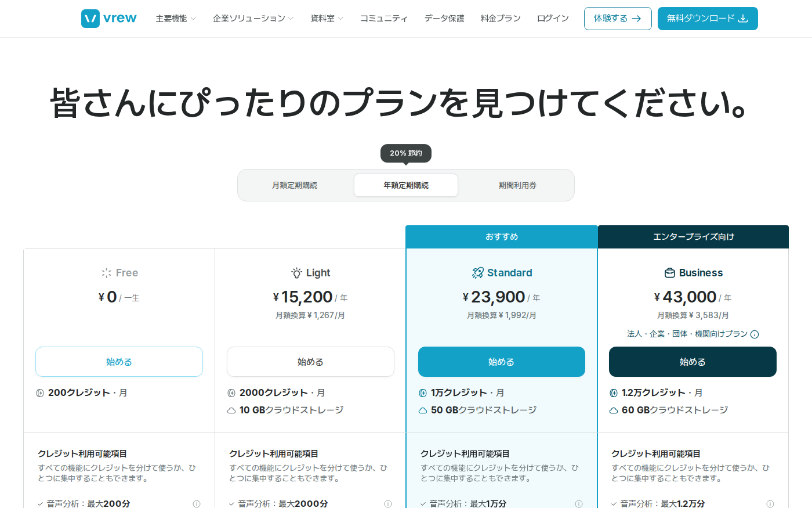Click the Light plan lightbulb icon
Viewport: 812px width, 508px height.
(296, 273)
